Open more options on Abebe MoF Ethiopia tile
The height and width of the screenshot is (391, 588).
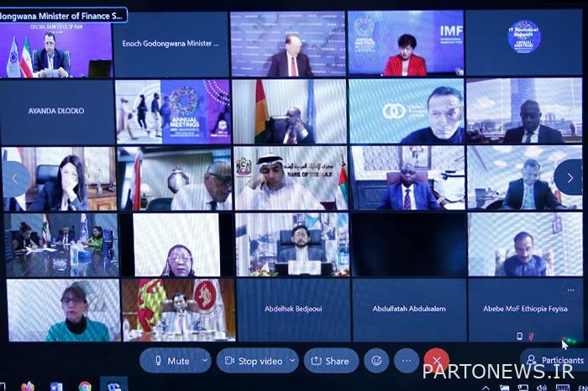571,290
